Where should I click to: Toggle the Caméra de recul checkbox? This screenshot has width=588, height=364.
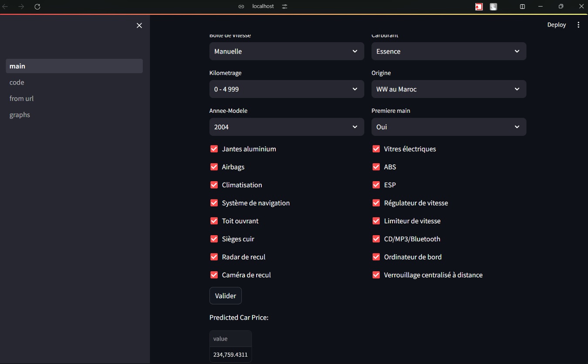(x=214, y=275)
